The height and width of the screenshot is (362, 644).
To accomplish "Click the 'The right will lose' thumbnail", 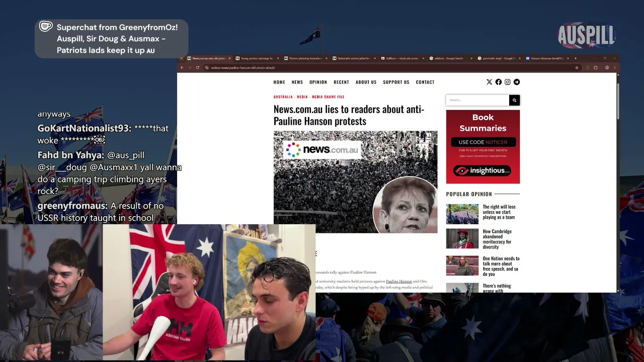I will coord(462,214).
